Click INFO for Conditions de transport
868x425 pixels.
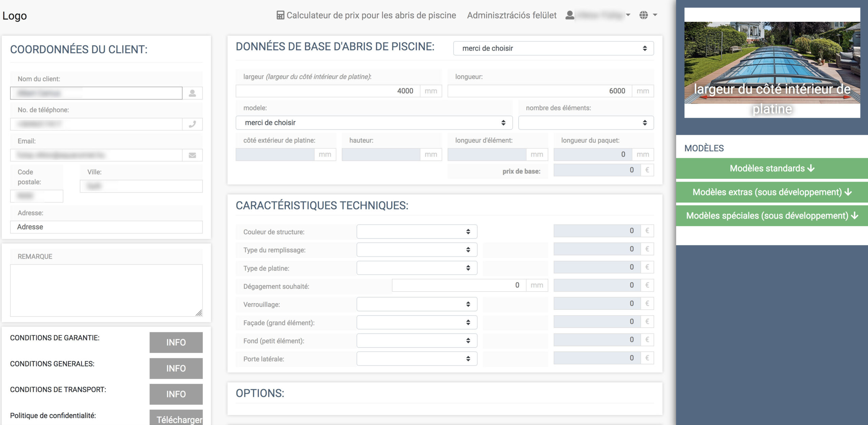coord(176,394)
